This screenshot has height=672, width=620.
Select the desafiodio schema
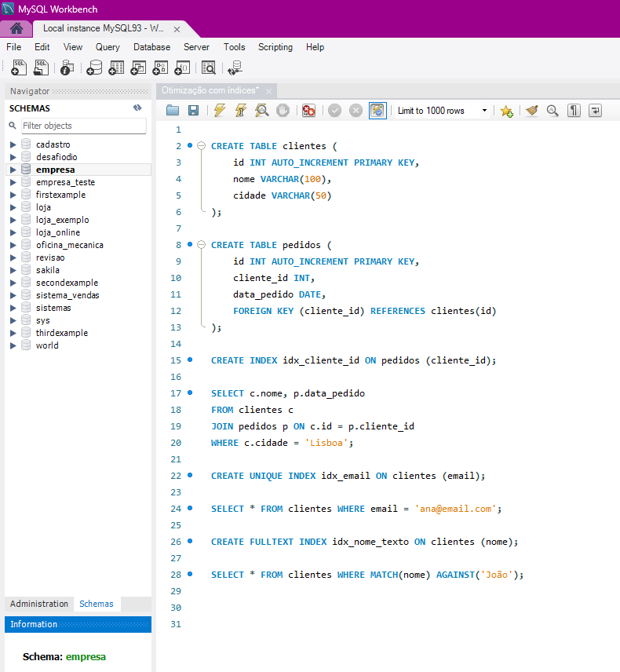tap(57, 157)
